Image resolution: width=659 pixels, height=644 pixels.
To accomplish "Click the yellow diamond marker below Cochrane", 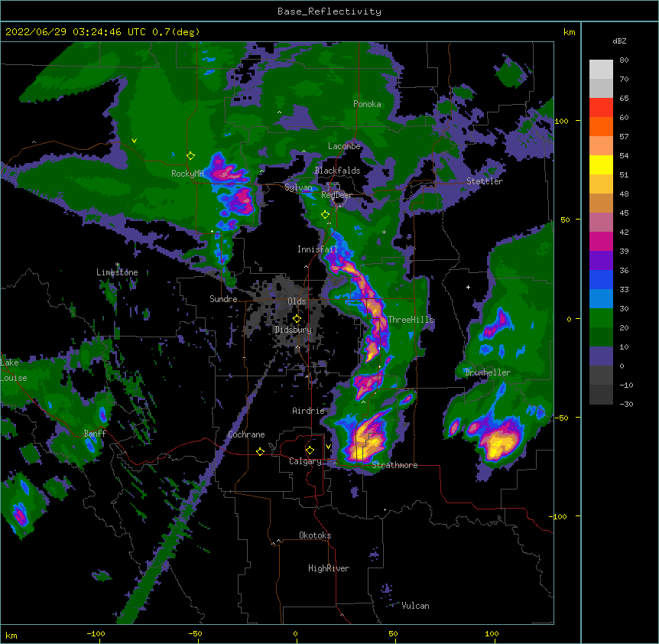I will (260, 451).
